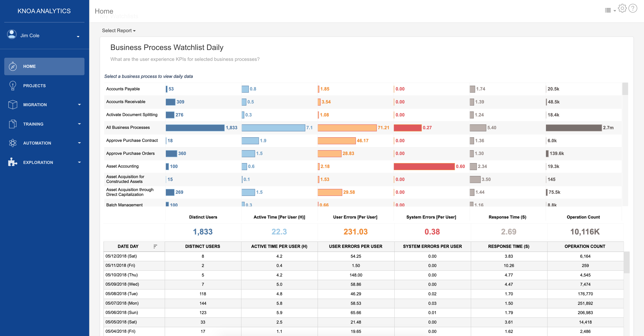Click the Asset Accounting process row label

point(122,166)
